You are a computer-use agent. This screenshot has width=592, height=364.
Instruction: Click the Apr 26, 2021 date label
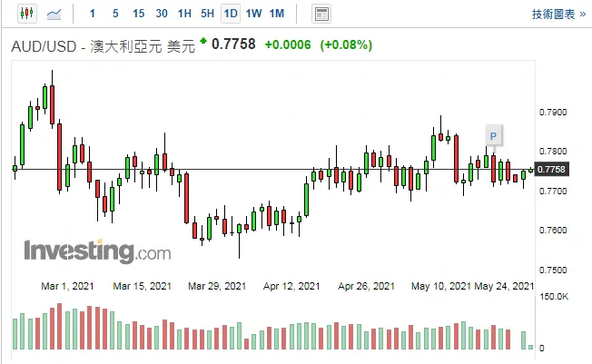click(x=366, y=286)
